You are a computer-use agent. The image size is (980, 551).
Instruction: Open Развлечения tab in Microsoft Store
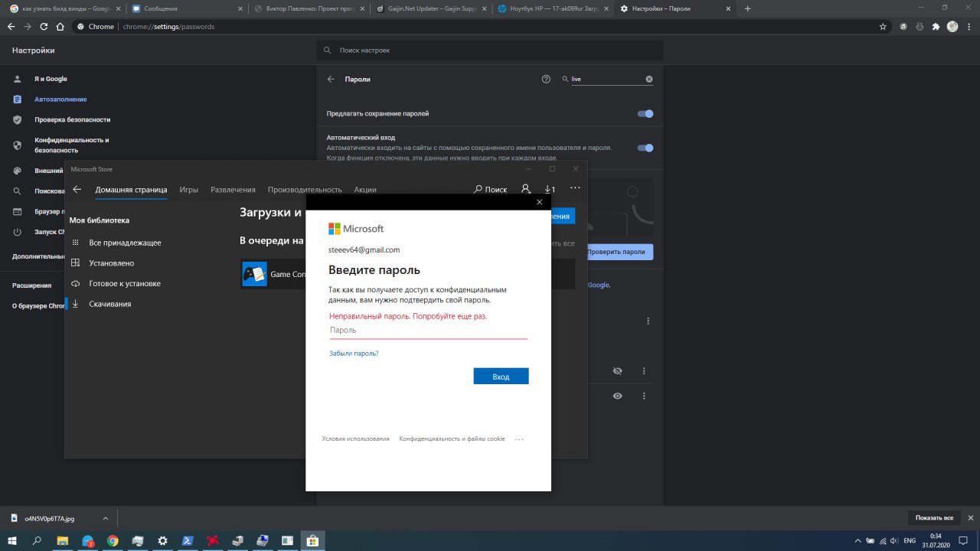(x=233, y=189)
